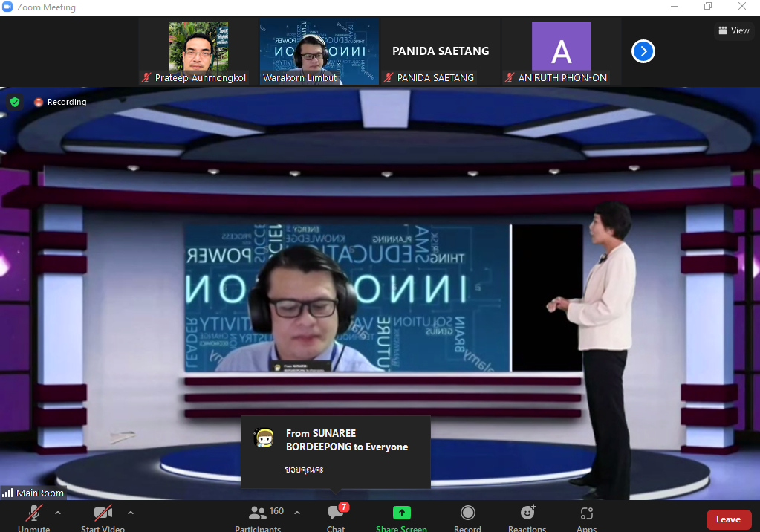Select Prateep Aunmongkol's video thumbnail
Screen dimensions: 760x532
[x=198, y=49]
